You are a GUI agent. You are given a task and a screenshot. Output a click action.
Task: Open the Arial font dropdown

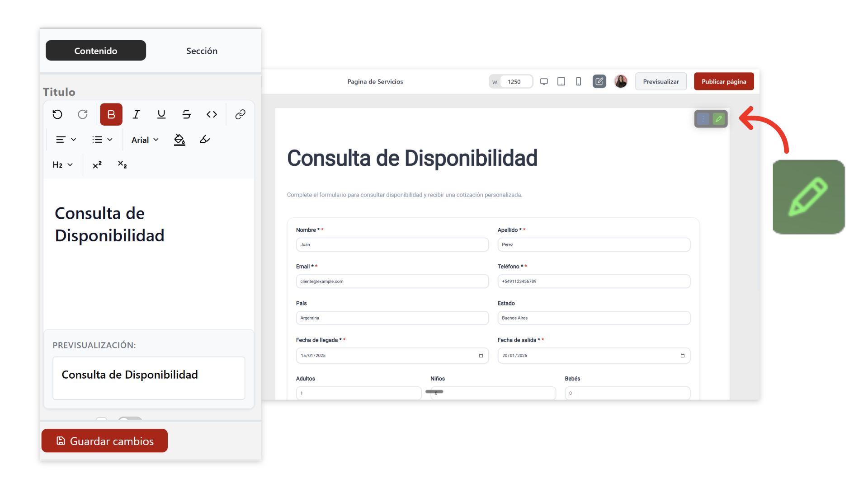click(145, 140)
